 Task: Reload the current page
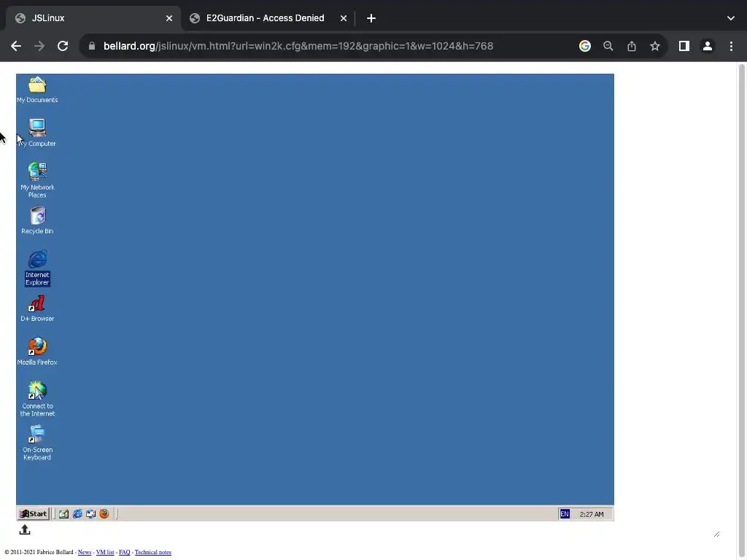(63, 46)
